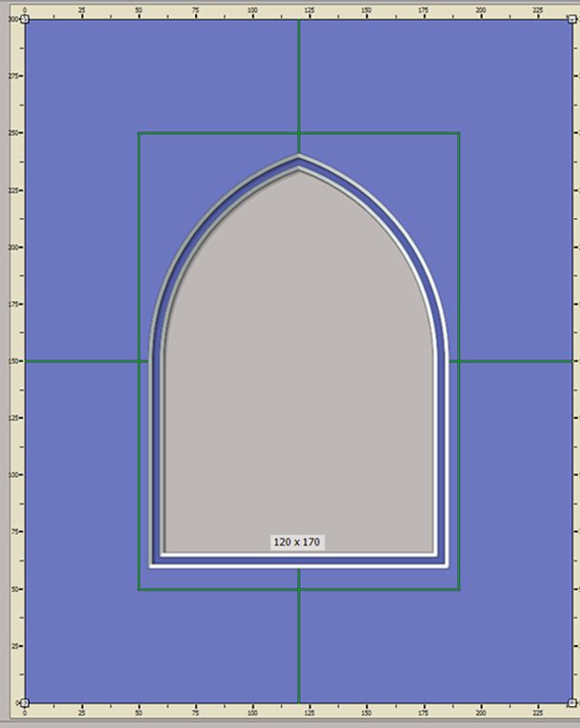Click the top-right corner handle on the canvas
Screen dimensions: 580x728
click(x=571, y=19)
